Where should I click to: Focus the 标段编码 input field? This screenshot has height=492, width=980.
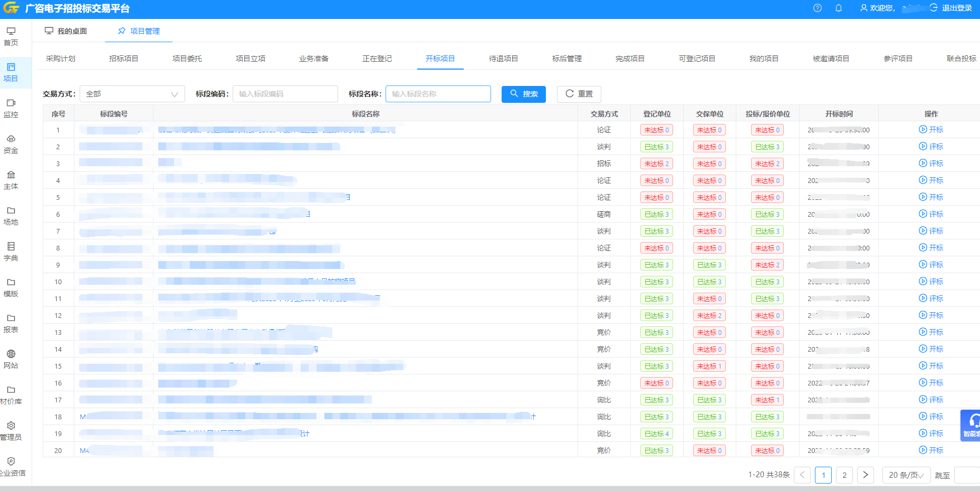pyautogui.click(x=285, y=94)
